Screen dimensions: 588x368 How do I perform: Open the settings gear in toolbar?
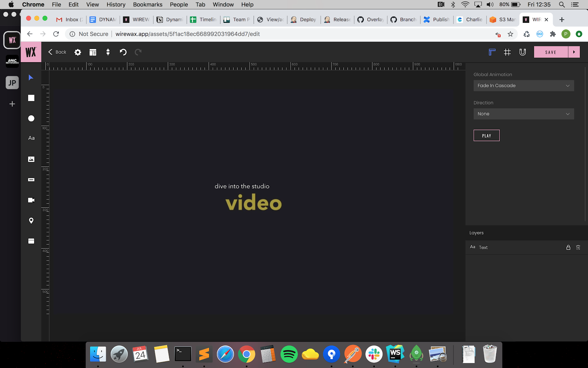(x=78, y=52)
